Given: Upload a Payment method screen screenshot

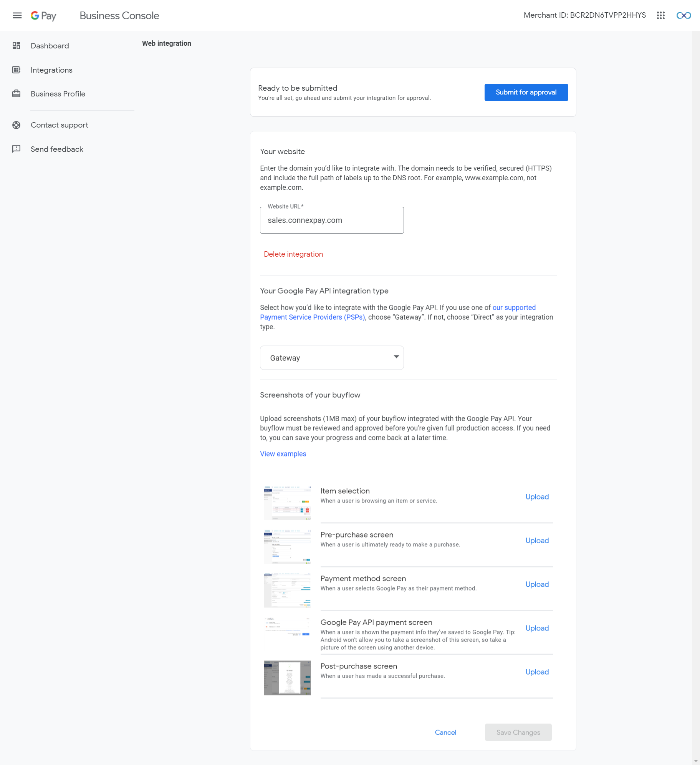Looking at the screenshot, I should point(537,584).
